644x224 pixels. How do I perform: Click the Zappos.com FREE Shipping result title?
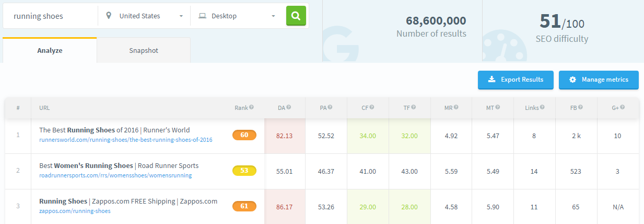(x=128, y=201)
